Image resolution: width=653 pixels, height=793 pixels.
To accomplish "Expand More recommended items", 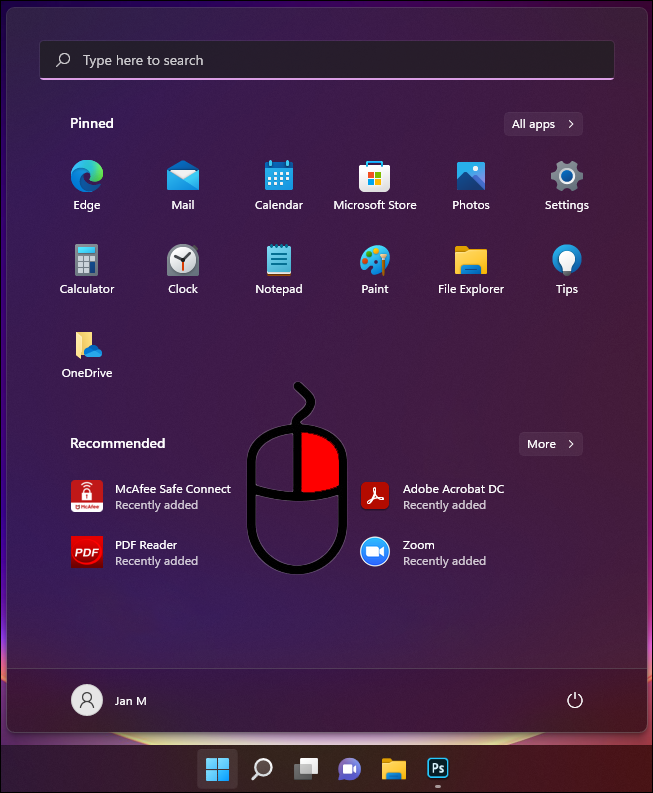I will tap(551, 444).
